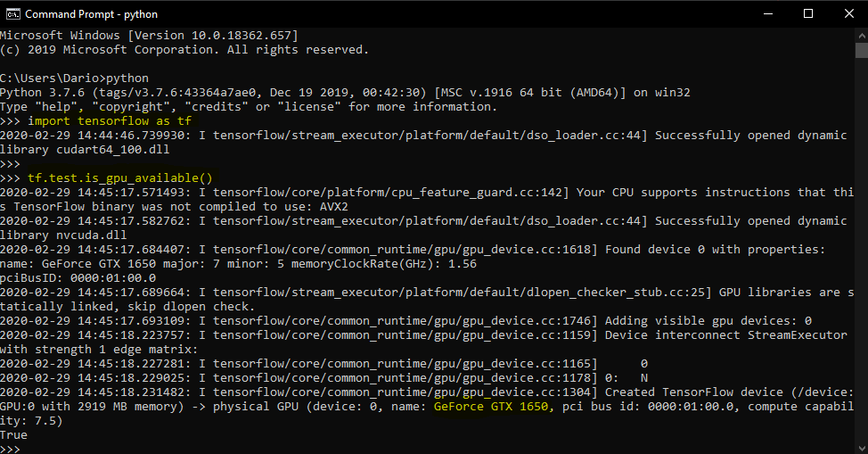This screenshot has width=868, height=454.
Task: Click the scrollbar up arrow
Action: point(860,34)
